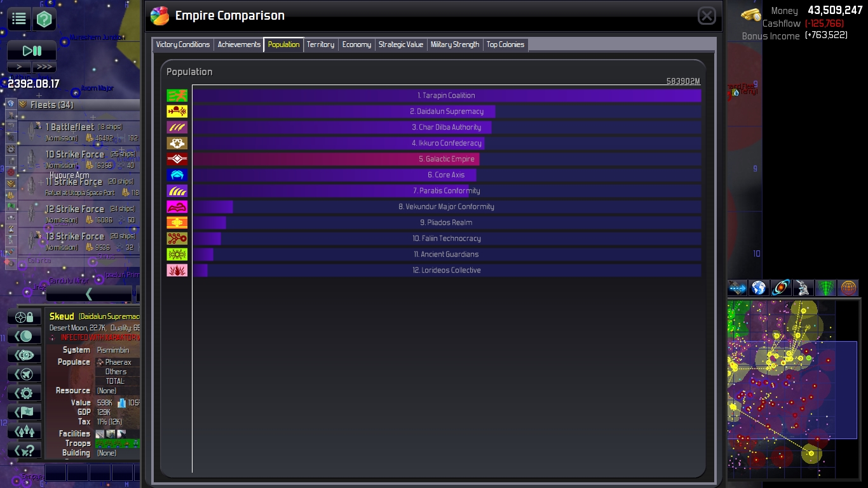The height and width of the screenshot is (488, 868).
Task: Toggle the Earth globe minimap overlay icon
Action: click(759, 288)
